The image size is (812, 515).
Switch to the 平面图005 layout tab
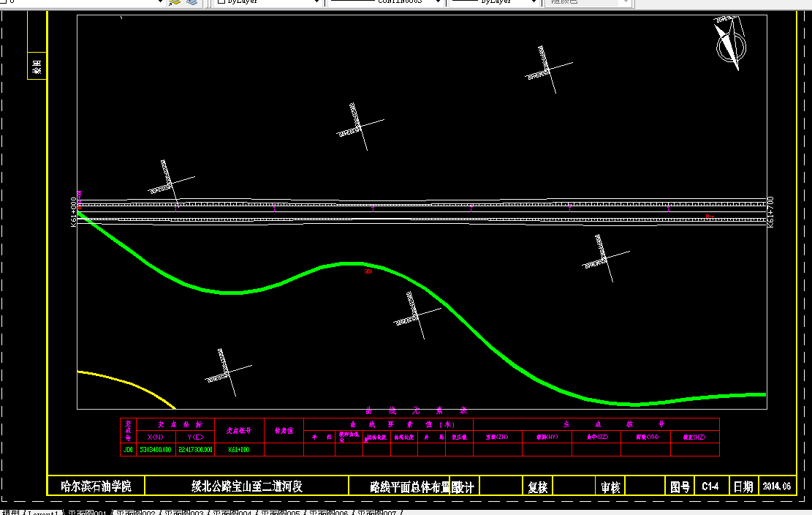pyautogui.click(x=280, y=512)
